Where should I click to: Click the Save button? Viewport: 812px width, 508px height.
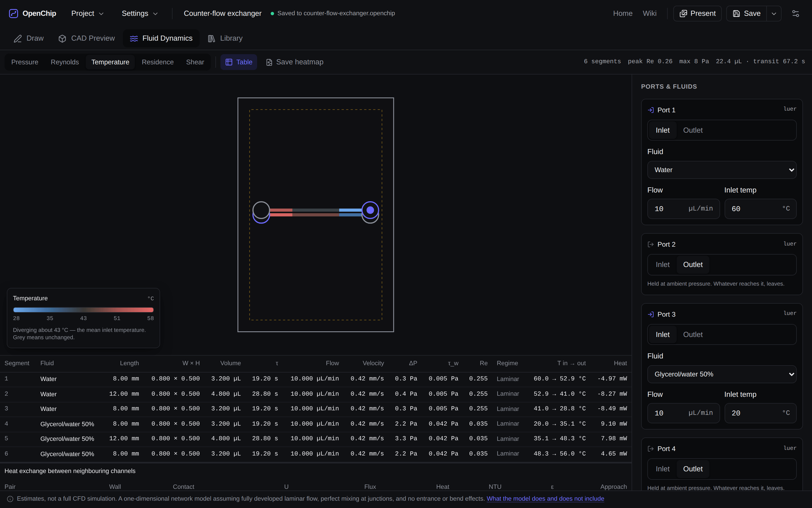(746, 14)
